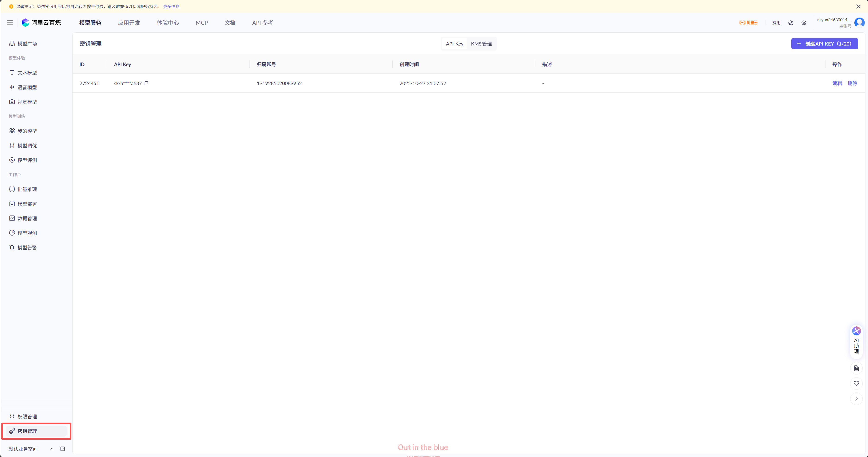Click the document icon on right edge
This screenshot has width=868, height=457.
coord(856,368)
